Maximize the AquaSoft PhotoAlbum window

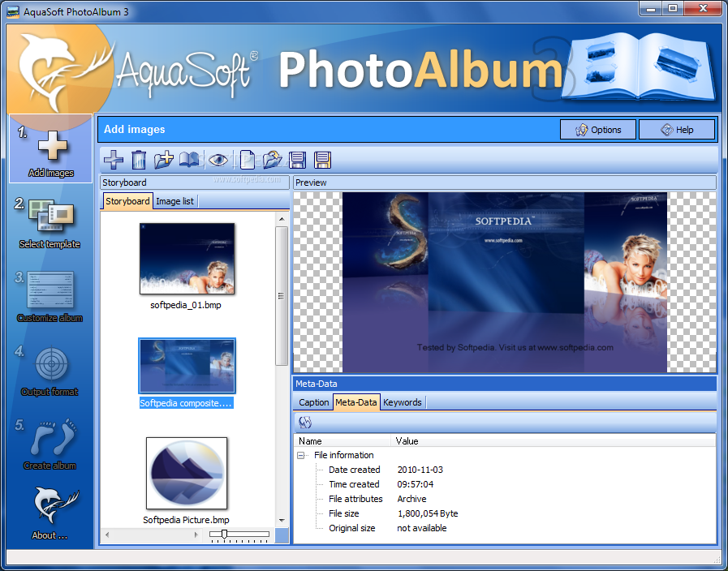[672, 9]
